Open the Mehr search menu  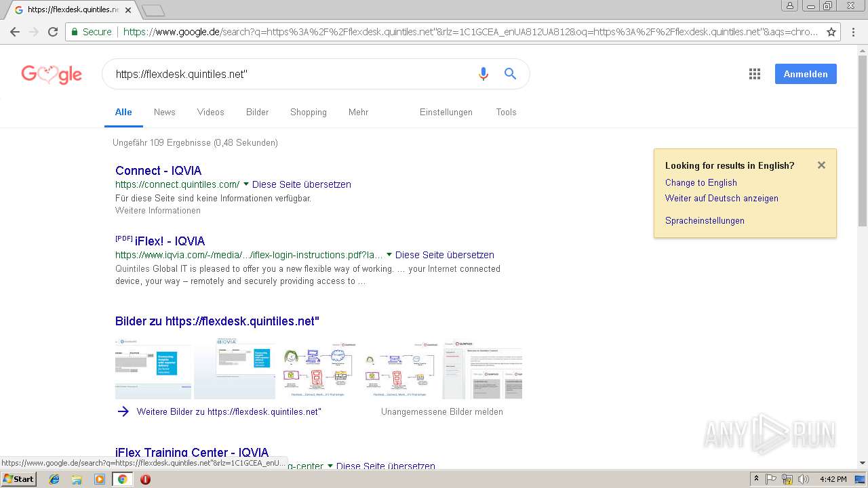[358, 112]
